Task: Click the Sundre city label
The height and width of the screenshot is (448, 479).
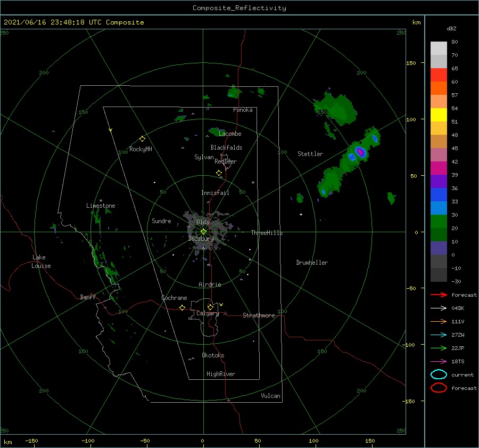Action: [161, 221]
